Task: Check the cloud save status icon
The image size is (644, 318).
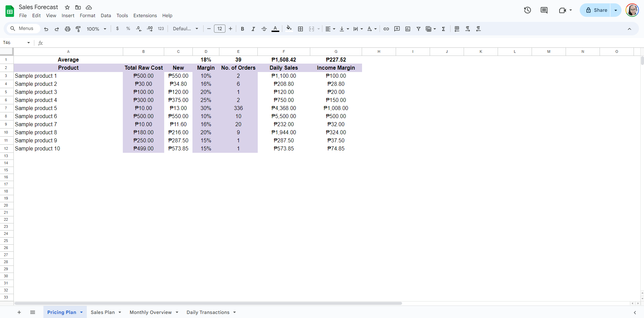Action: (x=89, y=7)
